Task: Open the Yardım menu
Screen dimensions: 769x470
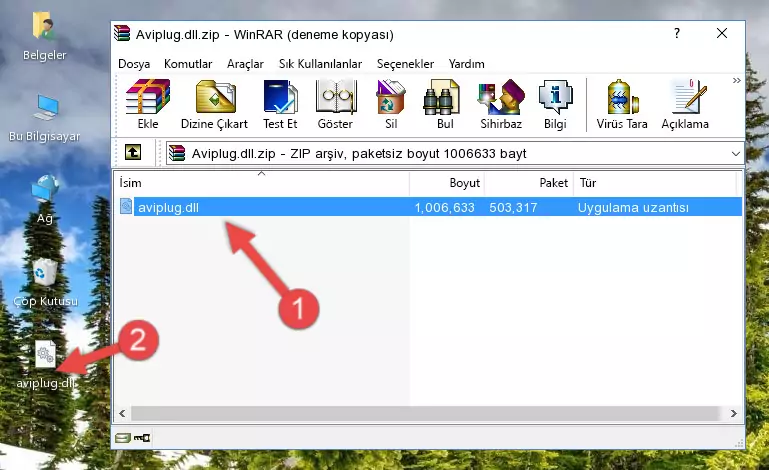Action: (466, 64)
